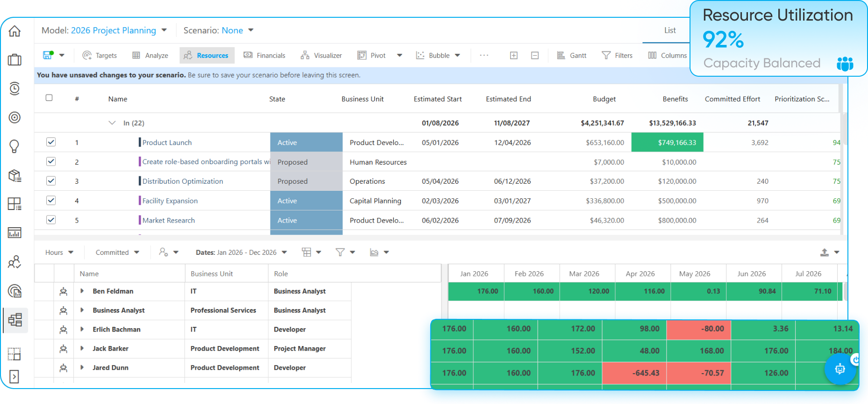Click the export upload icon
The width and height of the screenshot is (868, 404).
coord(825,252)
